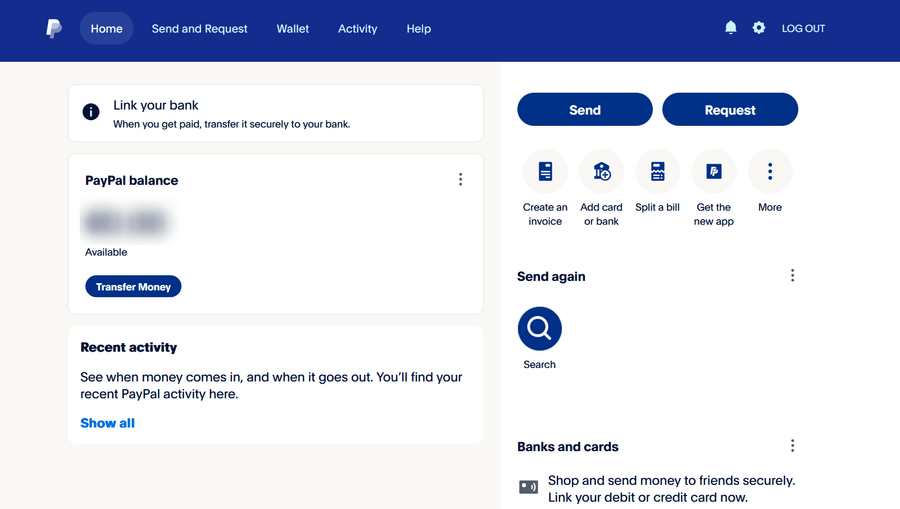This screenshot has width=900, height=509.
Task: Click the Send button
Action: [585, 110]
